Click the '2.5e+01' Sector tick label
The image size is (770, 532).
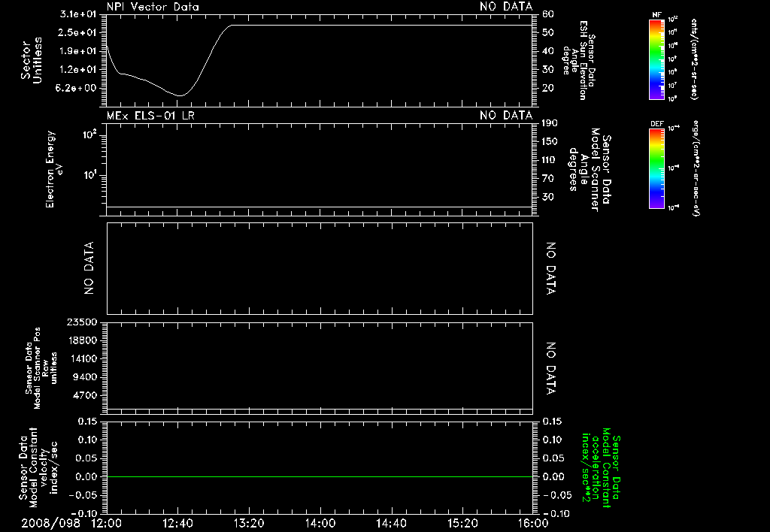[77, 32]
